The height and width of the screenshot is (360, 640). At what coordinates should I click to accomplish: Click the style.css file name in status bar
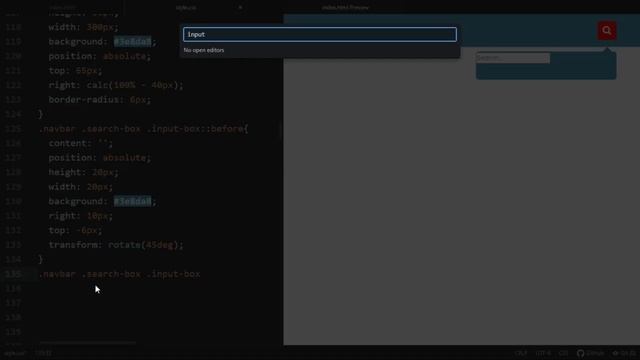(15, 353)
